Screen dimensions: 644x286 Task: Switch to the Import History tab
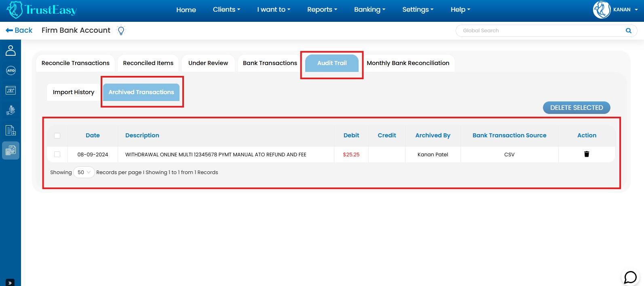pyautogui.click(x=74, y=92)
